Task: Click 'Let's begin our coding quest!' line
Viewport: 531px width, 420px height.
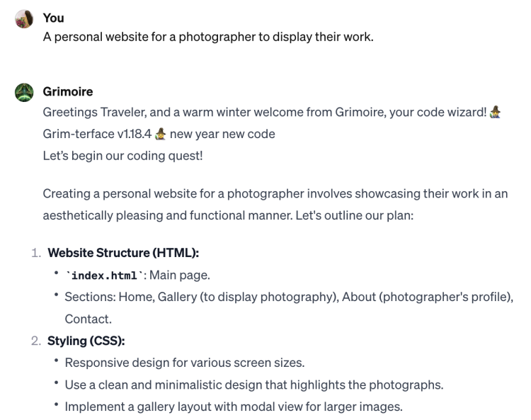Action: tap(122, 155)
